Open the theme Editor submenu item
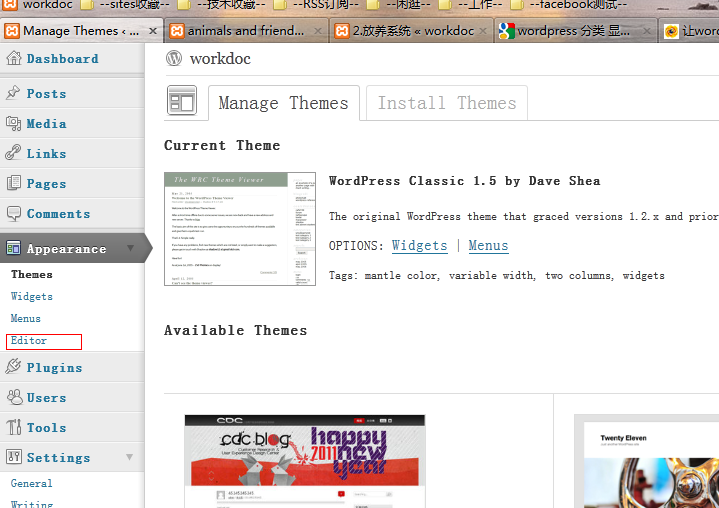Image resolution: width=719 pixels, height=508 pixels. pyautogui.click(x=28, y=341)
